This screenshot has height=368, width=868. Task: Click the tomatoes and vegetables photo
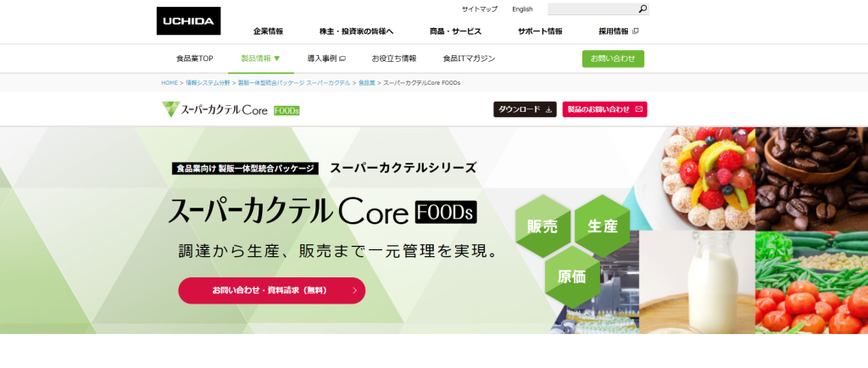click(x=811, y=282)
